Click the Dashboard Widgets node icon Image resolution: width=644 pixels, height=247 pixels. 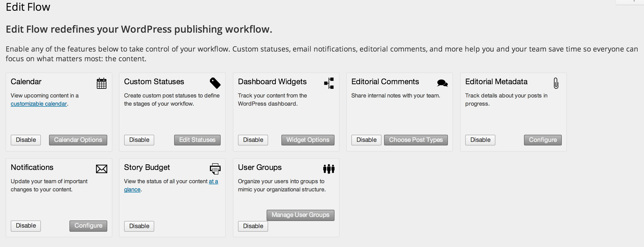329,83
